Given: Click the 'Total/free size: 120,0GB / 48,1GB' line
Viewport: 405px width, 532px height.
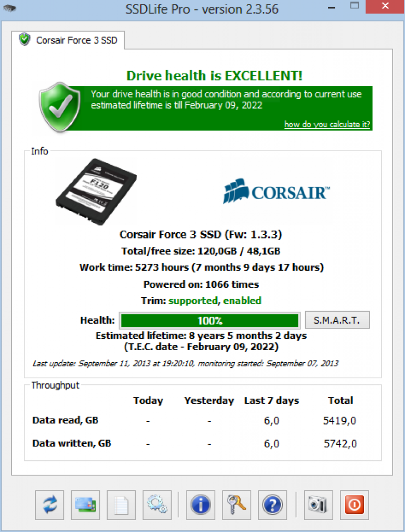Looking at the screenshot, I should click(x=201, y=251).
